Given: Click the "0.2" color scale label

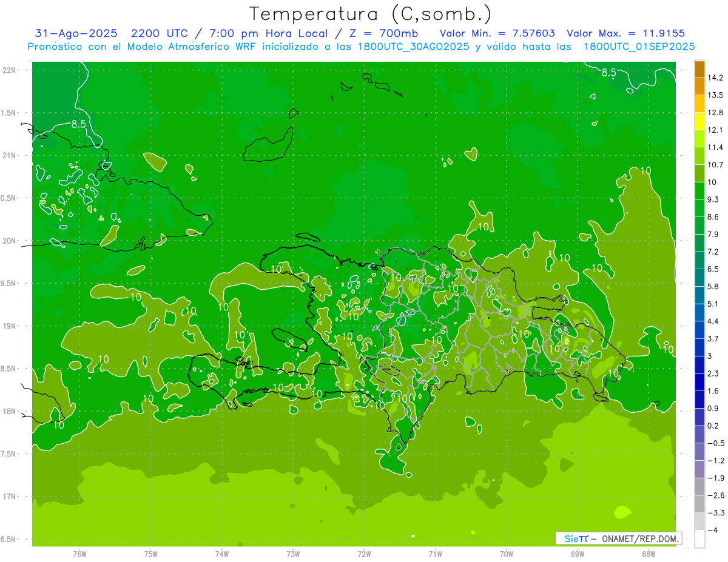Looking at the screenshot, I should (713, 426).
